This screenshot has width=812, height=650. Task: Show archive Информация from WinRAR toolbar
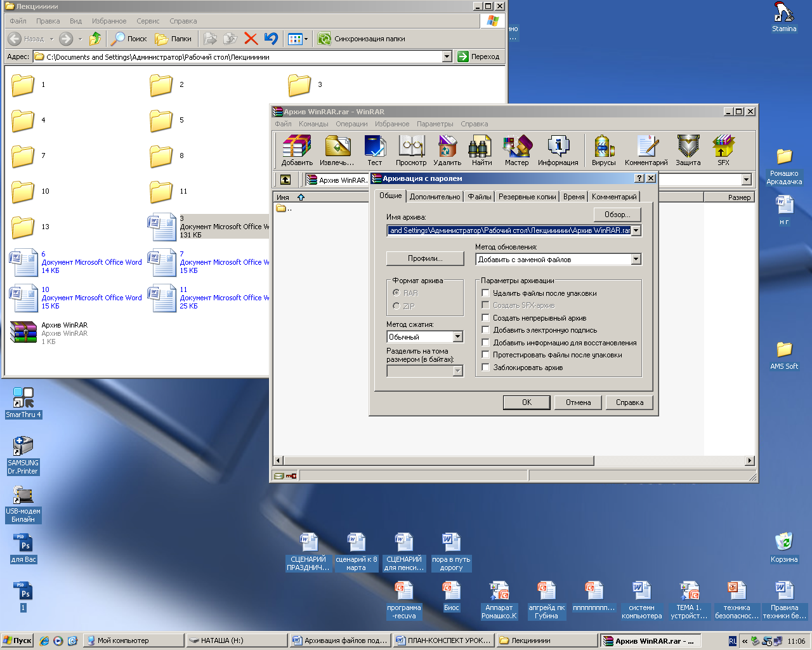pos(558,150)
